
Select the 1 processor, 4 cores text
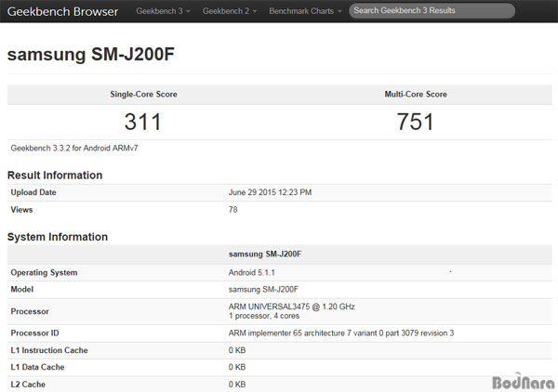point(264,316)
